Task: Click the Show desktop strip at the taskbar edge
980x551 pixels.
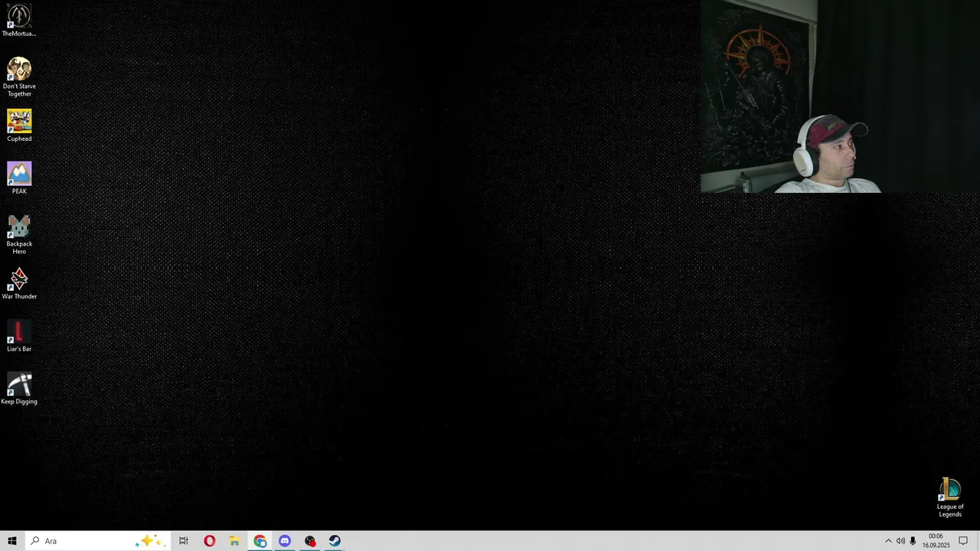Action: click(978, 541)
